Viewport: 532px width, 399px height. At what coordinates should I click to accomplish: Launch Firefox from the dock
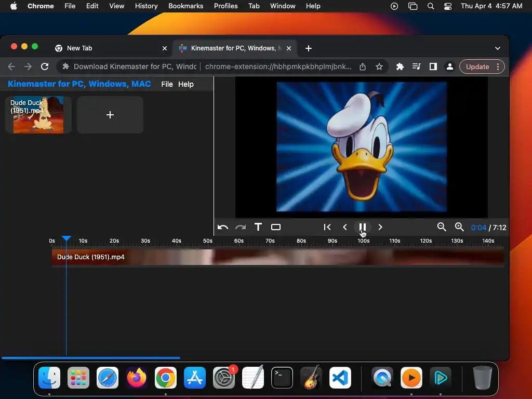(x=137, y=378)
